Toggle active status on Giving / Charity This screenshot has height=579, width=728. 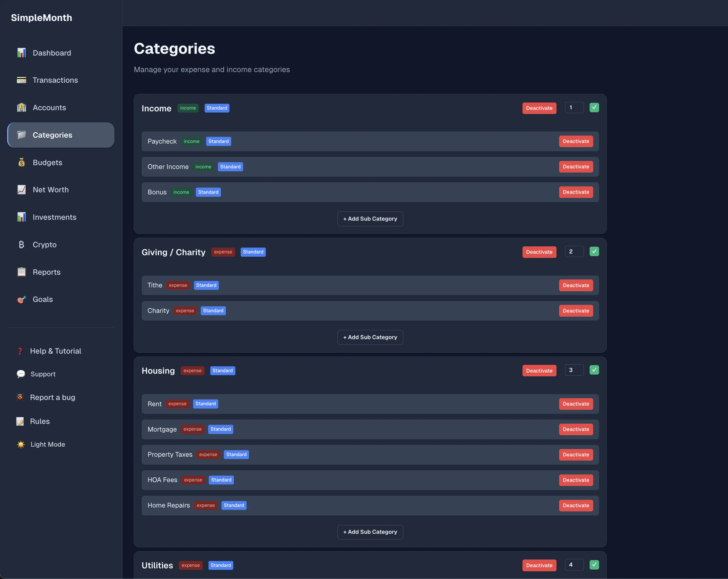click(x=594, y=251)
